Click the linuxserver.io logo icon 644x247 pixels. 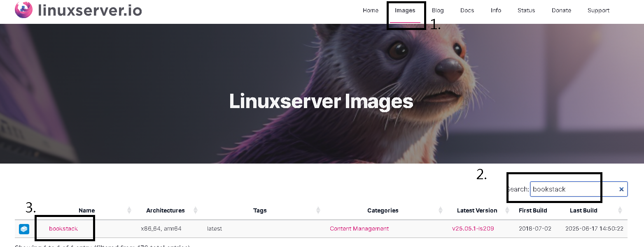(x=23, y=9)
